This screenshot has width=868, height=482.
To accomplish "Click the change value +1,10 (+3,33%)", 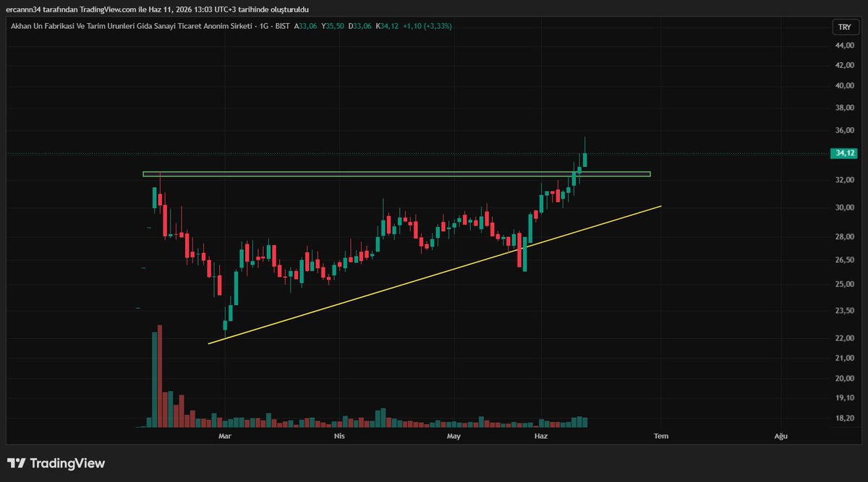I will 427,26.
